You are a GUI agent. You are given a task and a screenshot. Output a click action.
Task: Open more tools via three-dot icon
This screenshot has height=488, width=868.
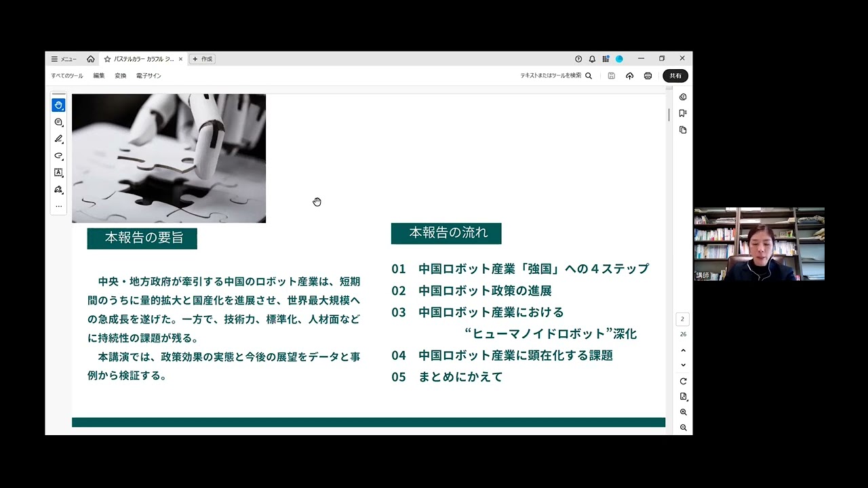point(58,206)
